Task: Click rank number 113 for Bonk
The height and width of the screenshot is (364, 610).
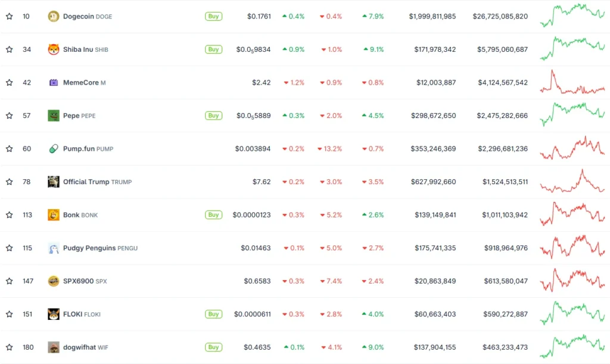Action: (27, 214)
